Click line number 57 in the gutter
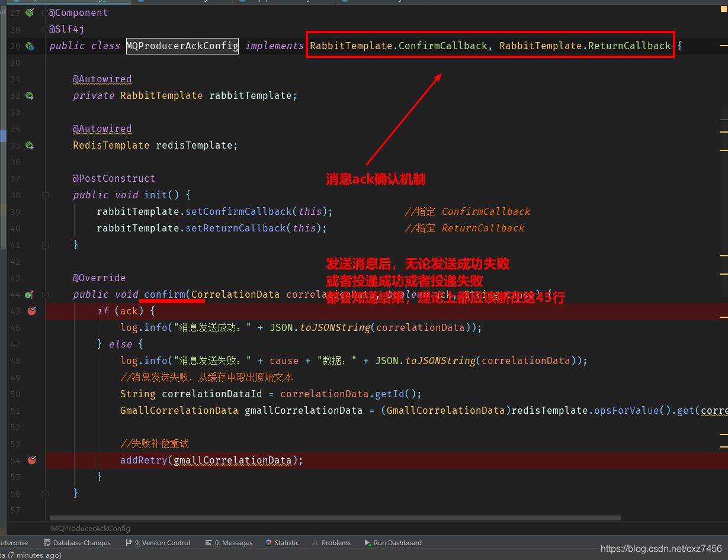 pyautogui.click(x=15, y=510)
